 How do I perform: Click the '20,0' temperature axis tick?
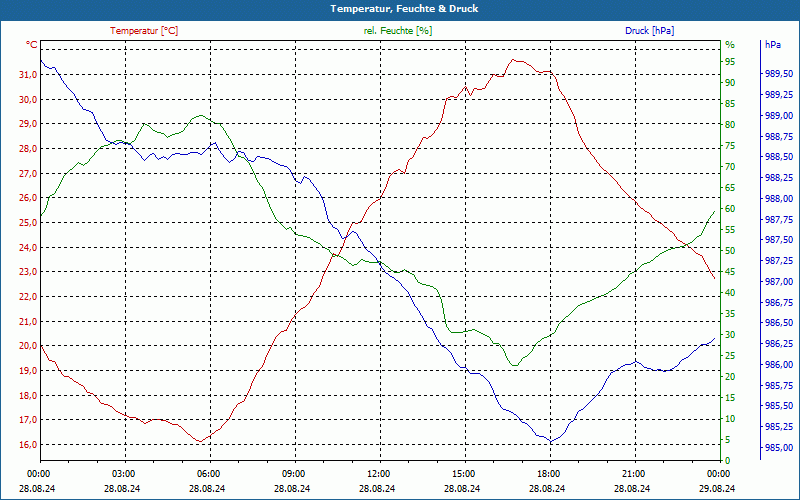29,346
